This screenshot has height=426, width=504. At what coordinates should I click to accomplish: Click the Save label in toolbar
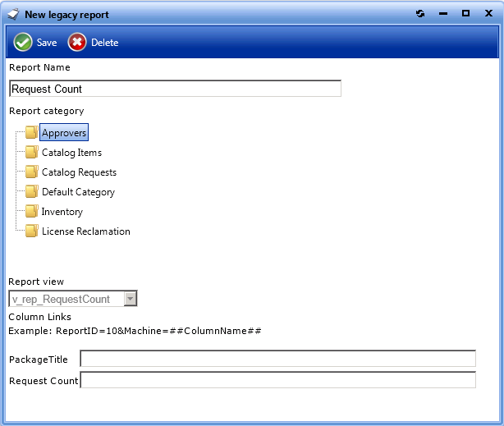(47, 43)
